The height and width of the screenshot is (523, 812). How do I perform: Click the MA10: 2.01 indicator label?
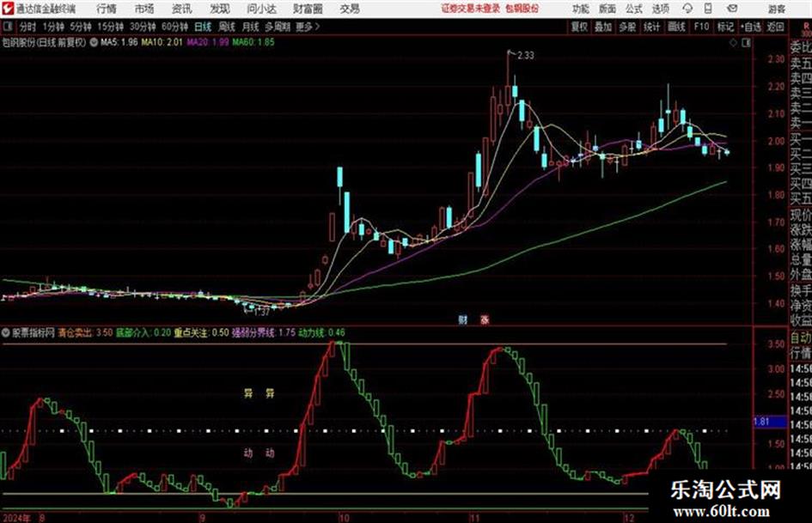[x=162, y=42]
